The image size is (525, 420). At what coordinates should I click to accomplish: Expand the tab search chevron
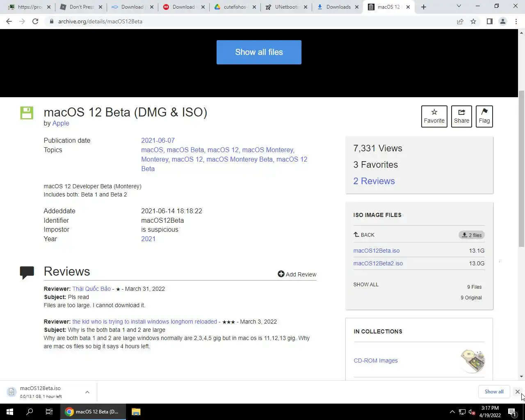coord(459,6)
